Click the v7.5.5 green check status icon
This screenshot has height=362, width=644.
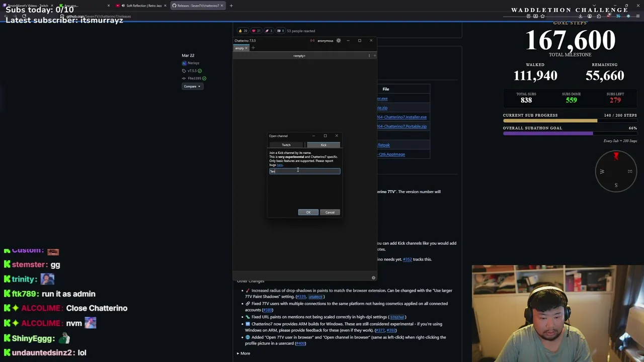point(200,71)
